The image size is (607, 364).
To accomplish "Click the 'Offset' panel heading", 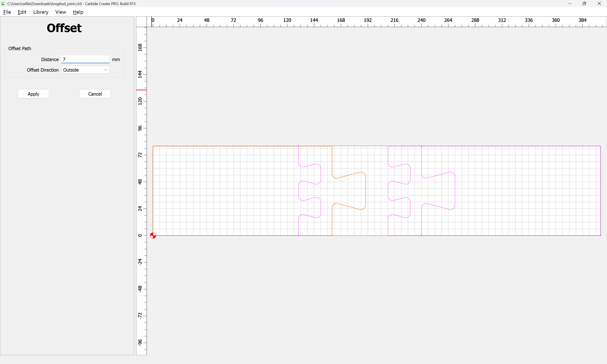I will click(64, 28).
